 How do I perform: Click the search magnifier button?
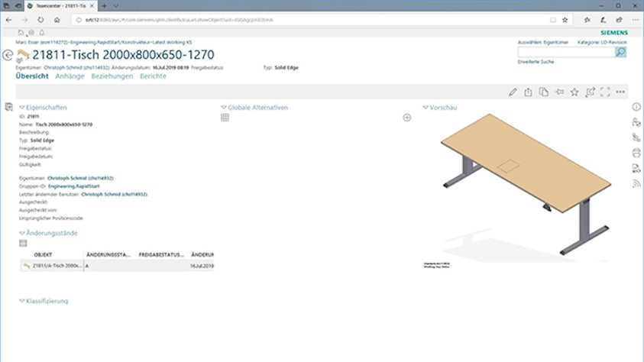620,52
